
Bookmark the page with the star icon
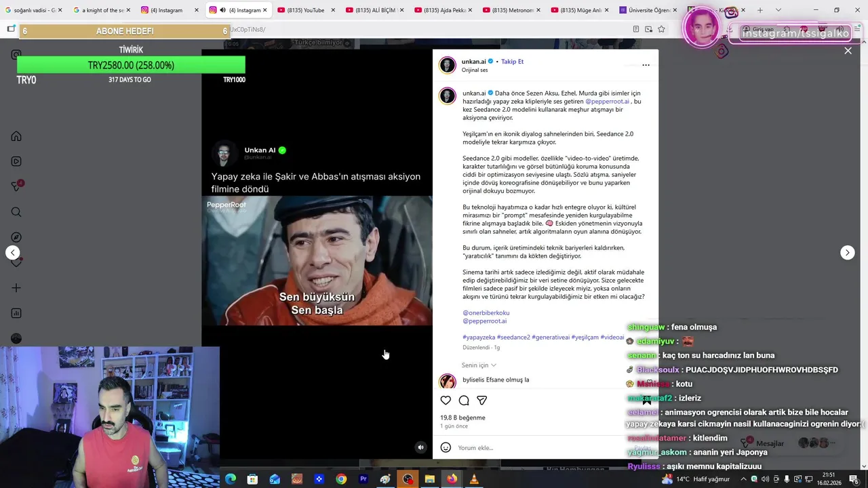[661, 29]
